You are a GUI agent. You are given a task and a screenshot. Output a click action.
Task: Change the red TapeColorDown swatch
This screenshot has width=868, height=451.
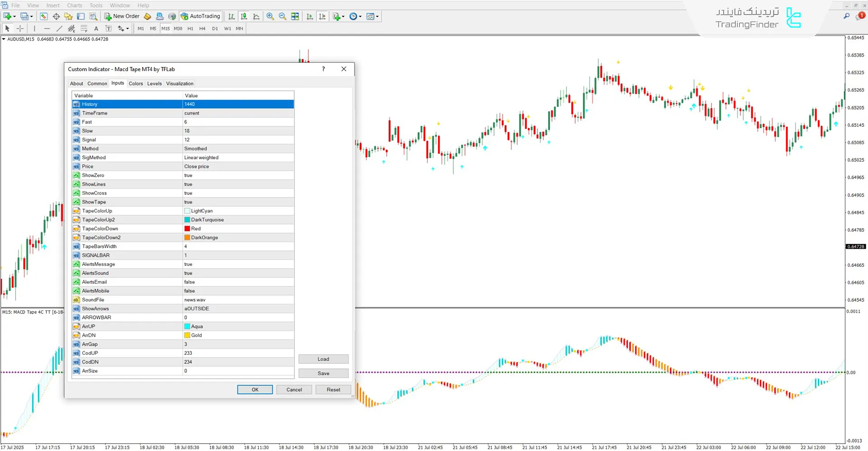point(187,228)
